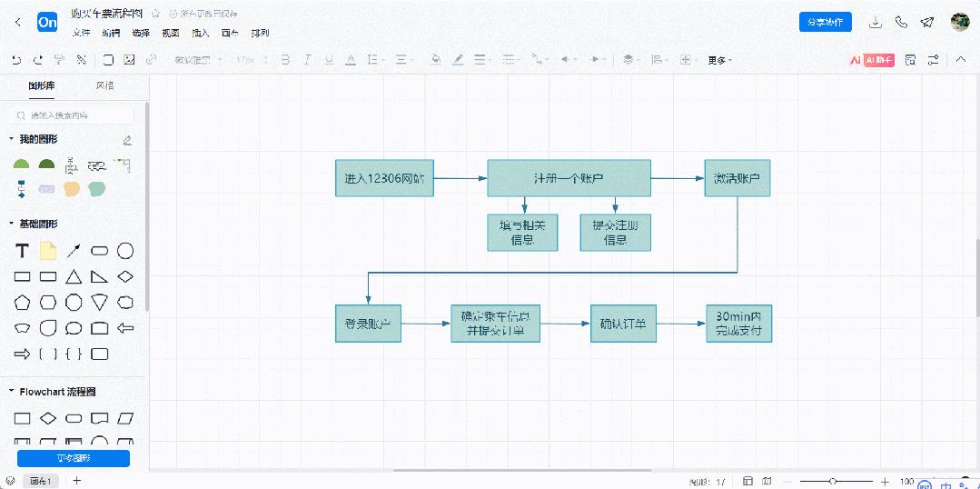Open the line spacing dropdown
Image resolution: width=980 pixels, height=489 pixels.
[x=376, y=60]
